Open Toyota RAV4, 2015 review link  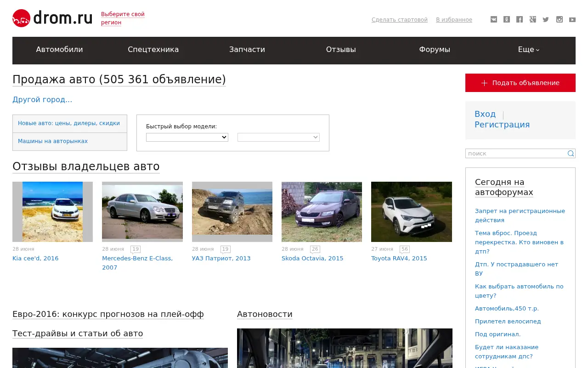[x=399, y=259]
